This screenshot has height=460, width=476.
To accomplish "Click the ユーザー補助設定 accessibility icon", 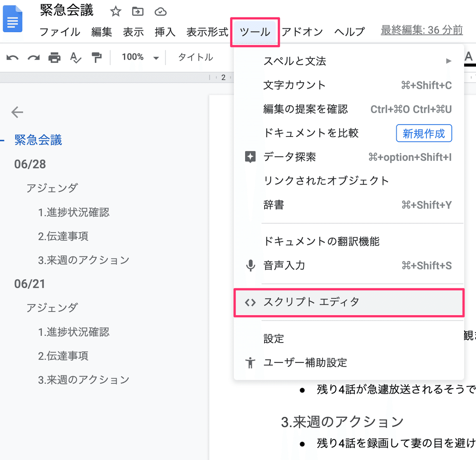I will point(250,362).
